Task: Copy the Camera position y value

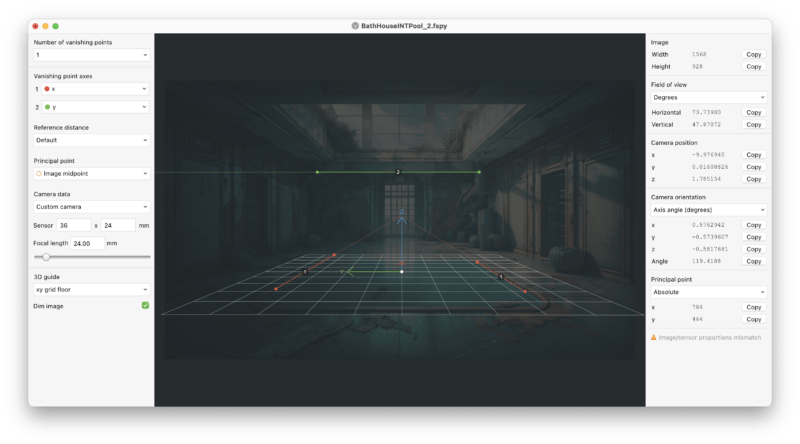Action: [754, 167]
